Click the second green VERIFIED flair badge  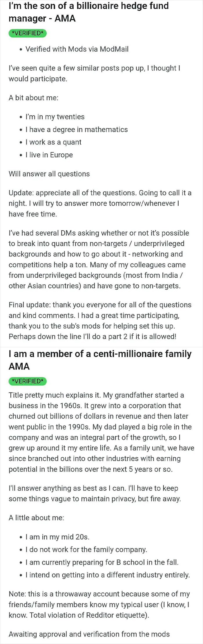[28, 381]
